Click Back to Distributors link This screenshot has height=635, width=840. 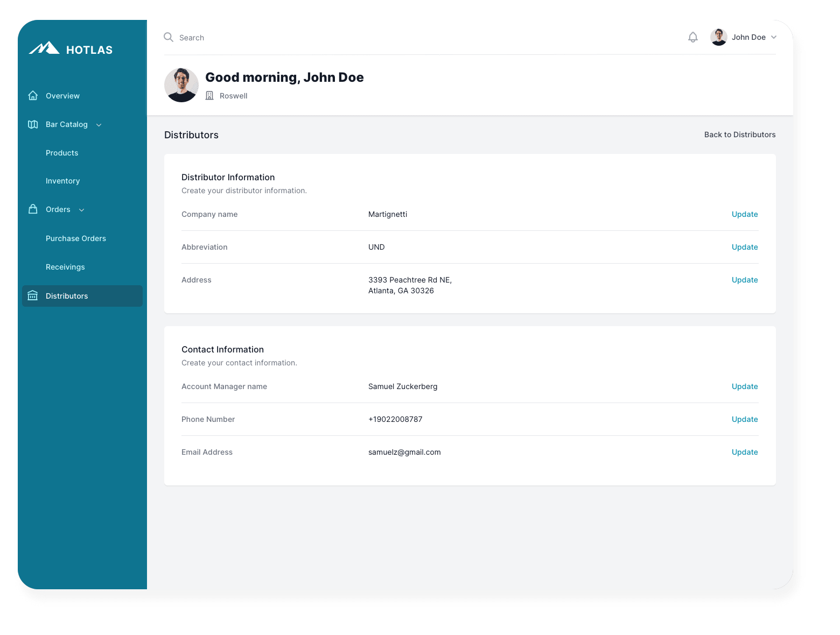click(x=740, y=135)
